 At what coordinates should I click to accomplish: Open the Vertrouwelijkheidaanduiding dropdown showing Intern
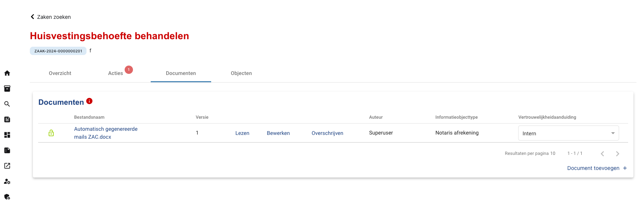point(568,133)
